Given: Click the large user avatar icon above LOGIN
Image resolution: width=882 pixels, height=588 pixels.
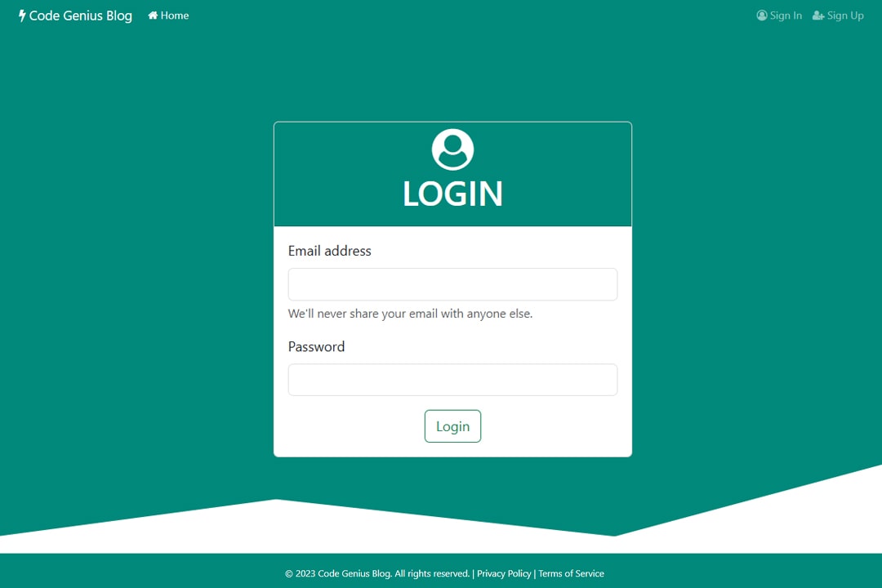Looking at the screenshot, I should [x=452, y=149].
